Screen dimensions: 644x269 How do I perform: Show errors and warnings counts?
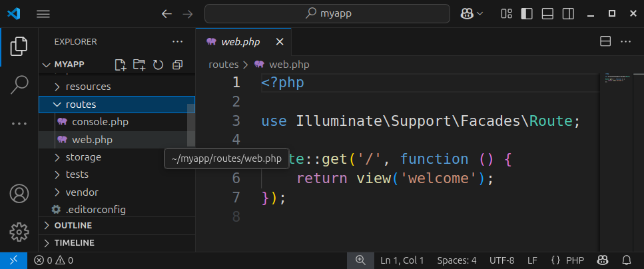point(53,260)
